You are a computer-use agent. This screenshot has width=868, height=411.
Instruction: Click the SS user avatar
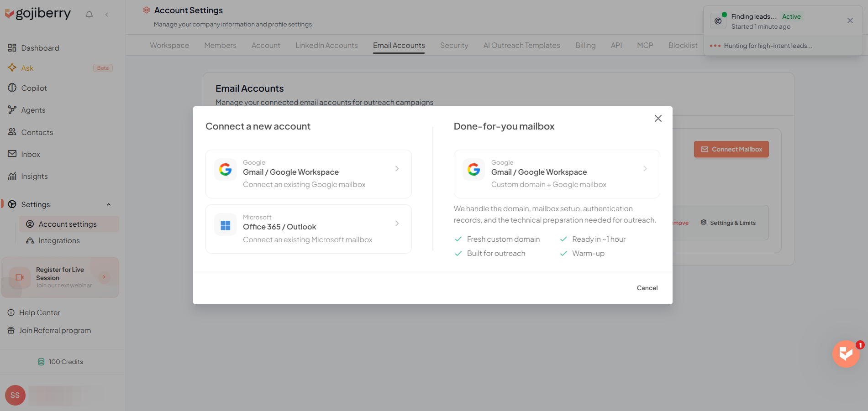pos(15,395)
